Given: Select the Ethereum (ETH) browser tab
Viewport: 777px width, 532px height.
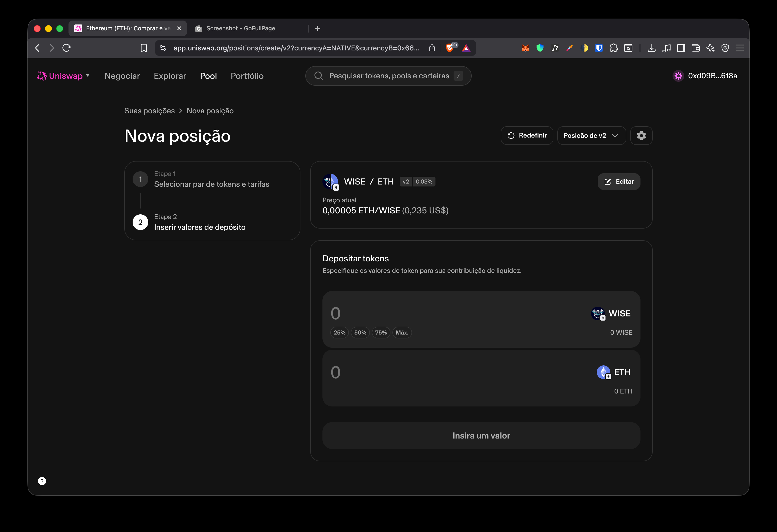Looking at the screenshot, I should pos(128,28).
